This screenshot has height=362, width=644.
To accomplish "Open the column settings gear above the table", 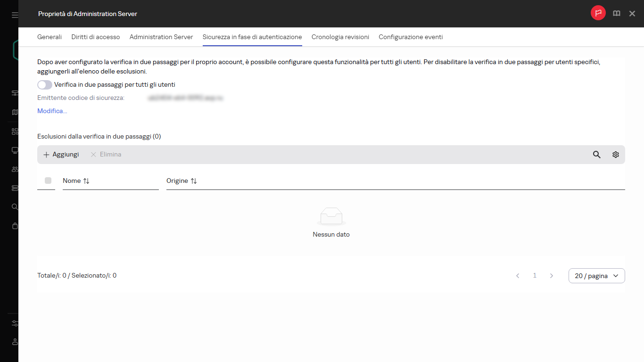I will click(615, 154).
